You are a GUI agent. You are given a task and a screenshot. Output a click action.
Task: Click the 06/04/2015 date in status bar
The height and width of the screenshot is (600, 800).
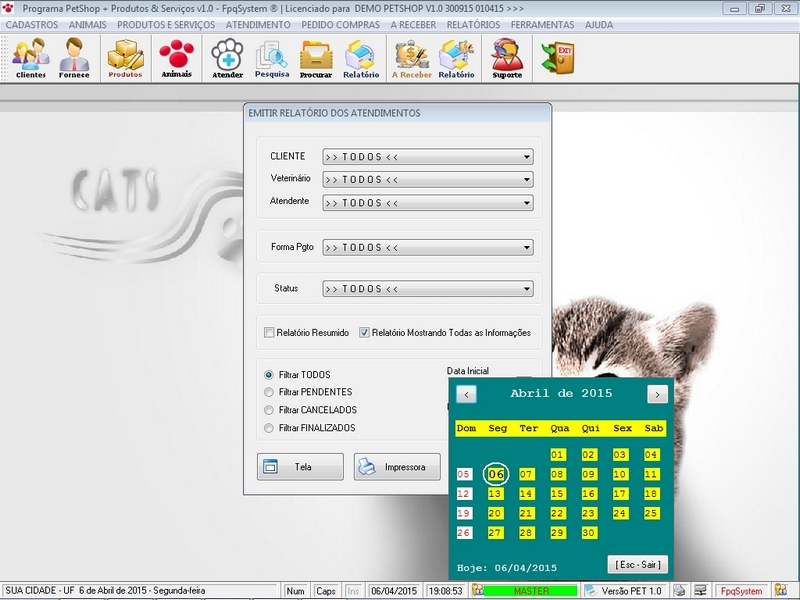pos(394,591)
